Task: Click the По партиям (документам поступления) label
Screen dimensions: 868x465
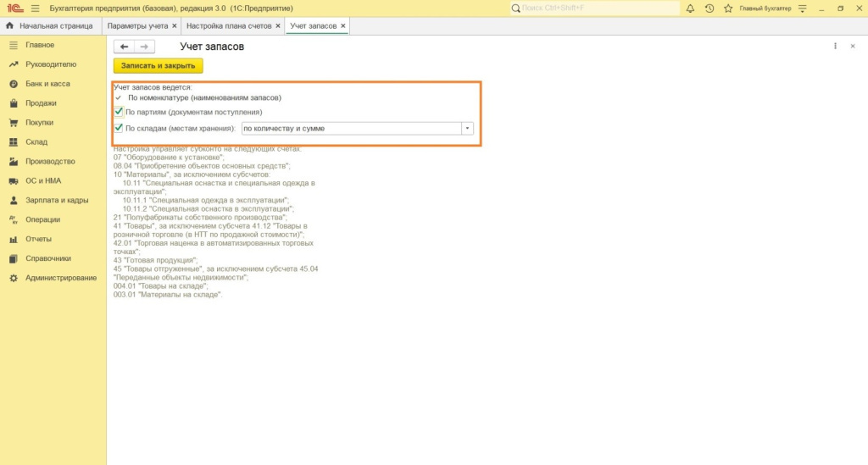Action: tap(194, 113)
